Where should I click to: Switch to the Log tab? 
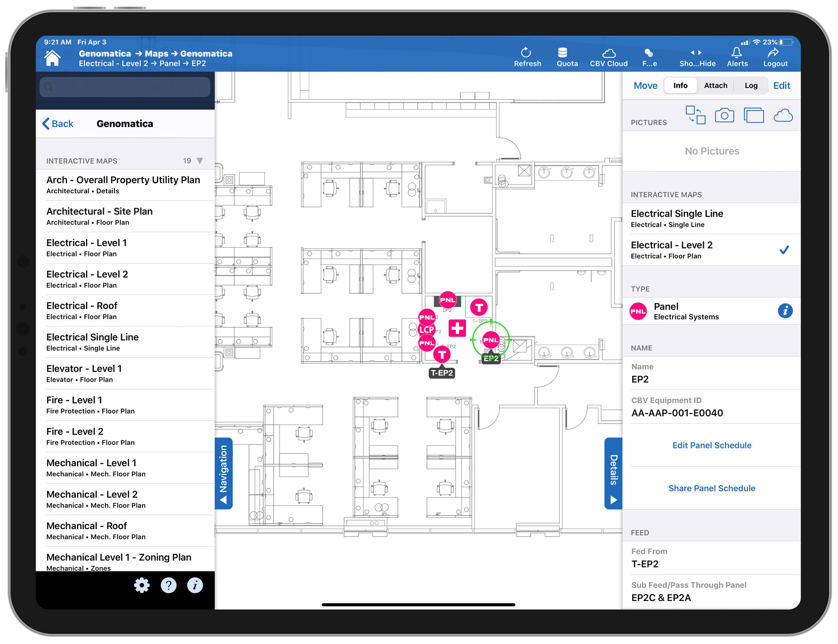(x=750, y=85)
